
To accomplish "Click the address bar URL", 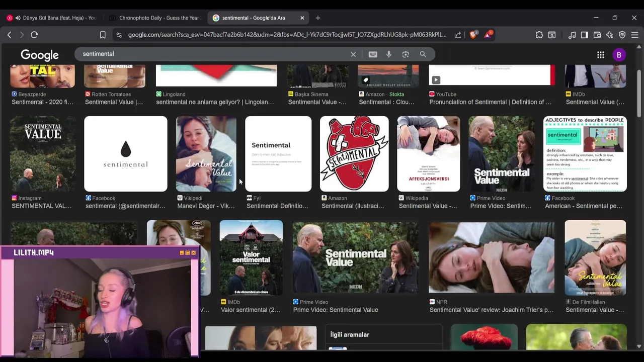I will [x=287, y=35].
